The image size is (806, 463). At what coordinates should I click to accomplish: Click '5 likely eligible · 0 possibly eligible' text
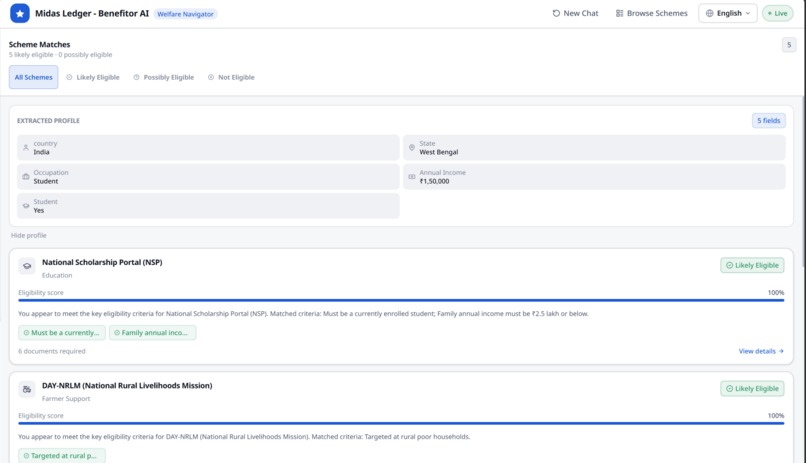click(60, 54)
